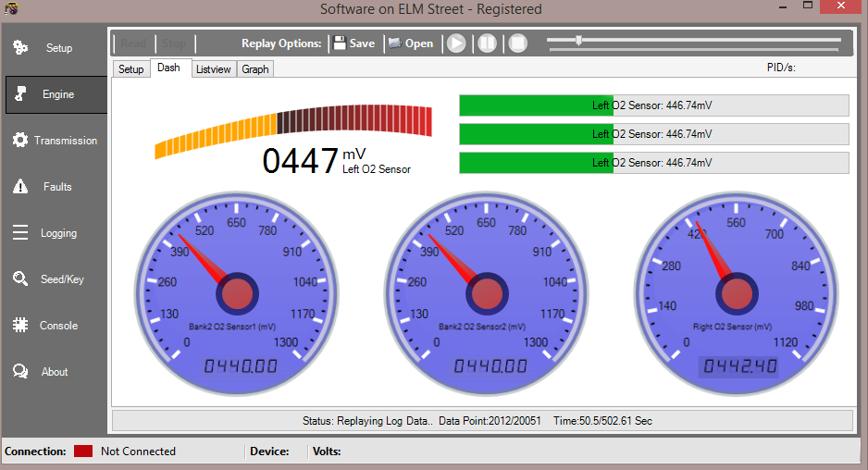
Task: Click the greyed Stop button
Action: pyautogui.click(x=174, y=43)
